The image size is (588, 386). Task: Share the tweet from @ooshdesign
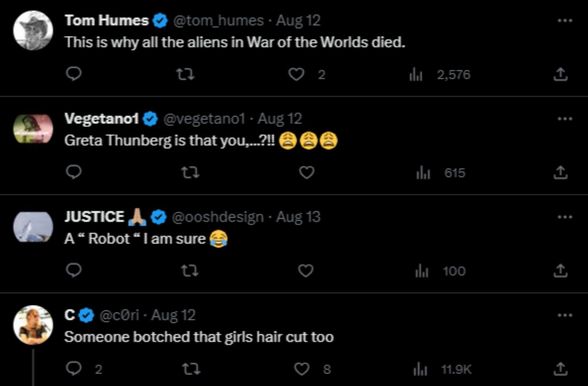click(560, 271)
